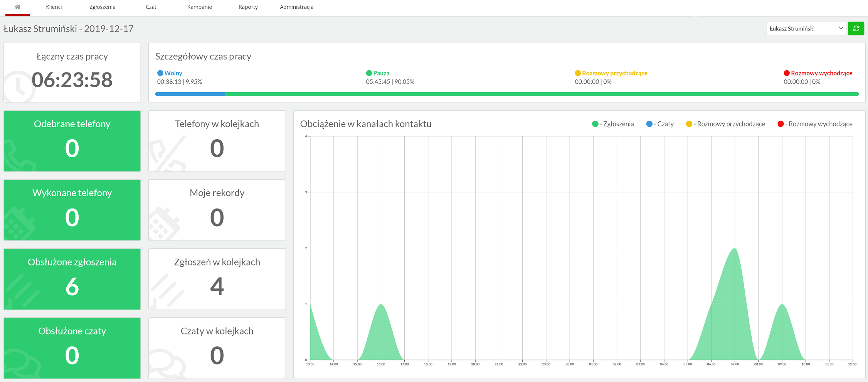Click the chat bubbles icon in Obsłużone czaty
Screen dimensions: 868x382
point(22,363)
